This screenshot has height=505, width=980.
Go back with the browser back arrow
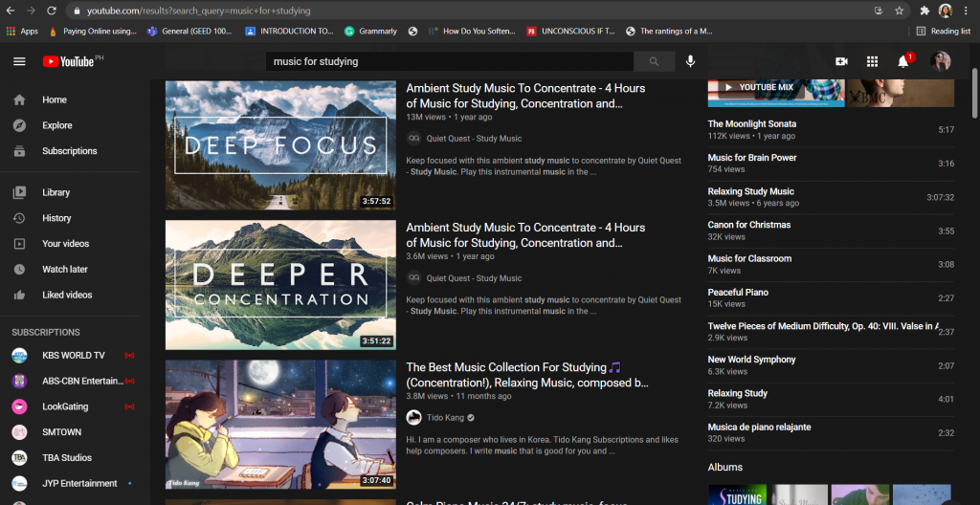(11, 11)
